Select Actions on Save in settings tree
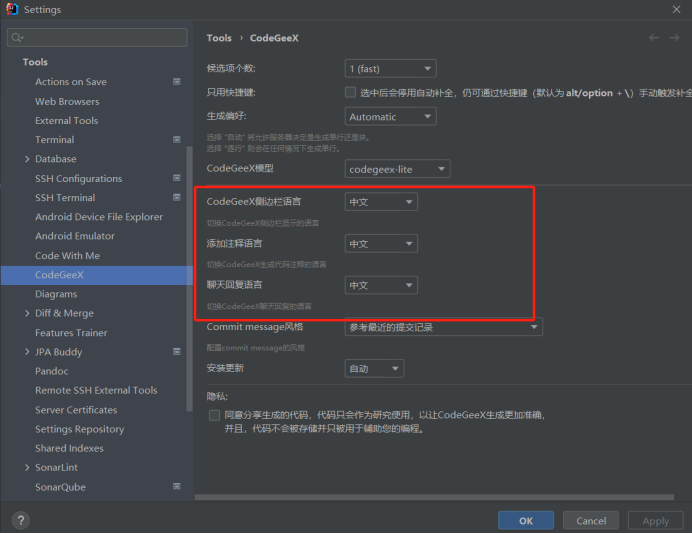Image resolution: width=692 pixels, height=534 pixels. point(71,82)
